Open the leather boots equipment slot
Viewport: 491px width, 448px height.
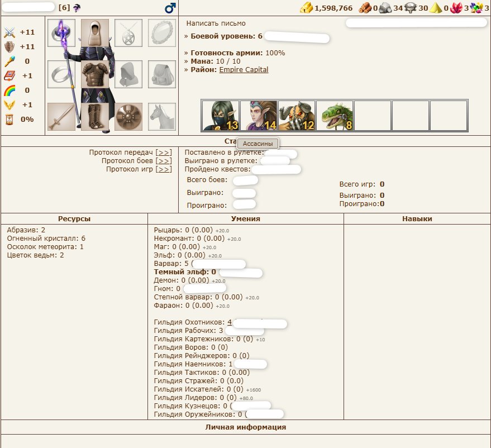(94, 116)
